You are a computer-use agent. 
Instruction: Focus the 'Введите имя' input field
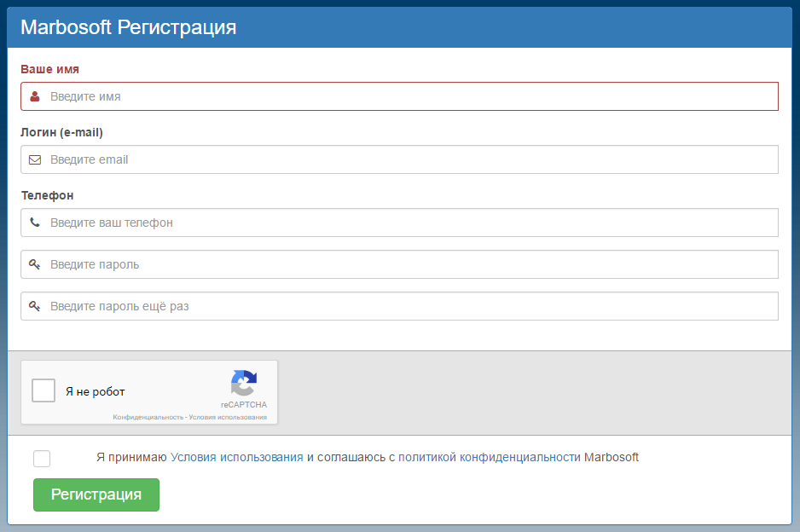[x=399, y=96]
